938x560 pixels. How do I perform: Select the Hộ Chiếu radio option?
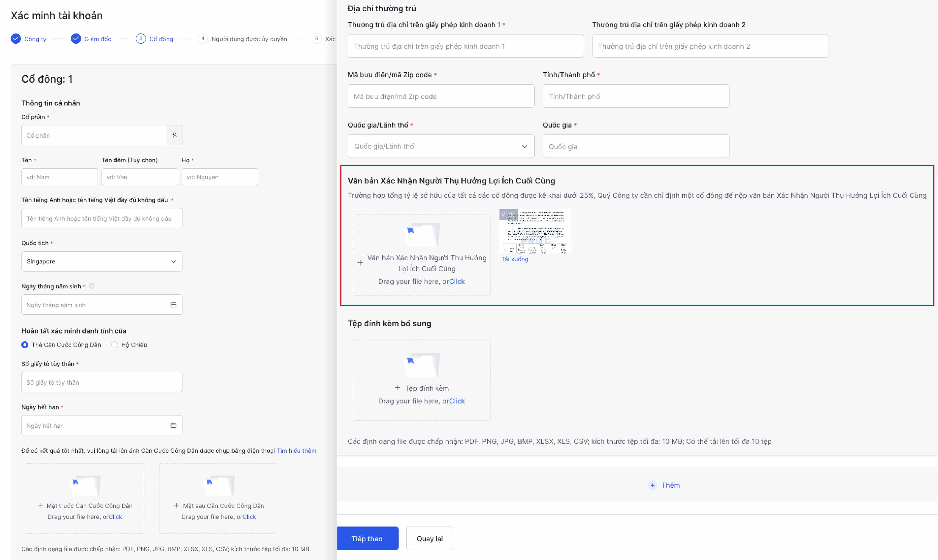115,344
